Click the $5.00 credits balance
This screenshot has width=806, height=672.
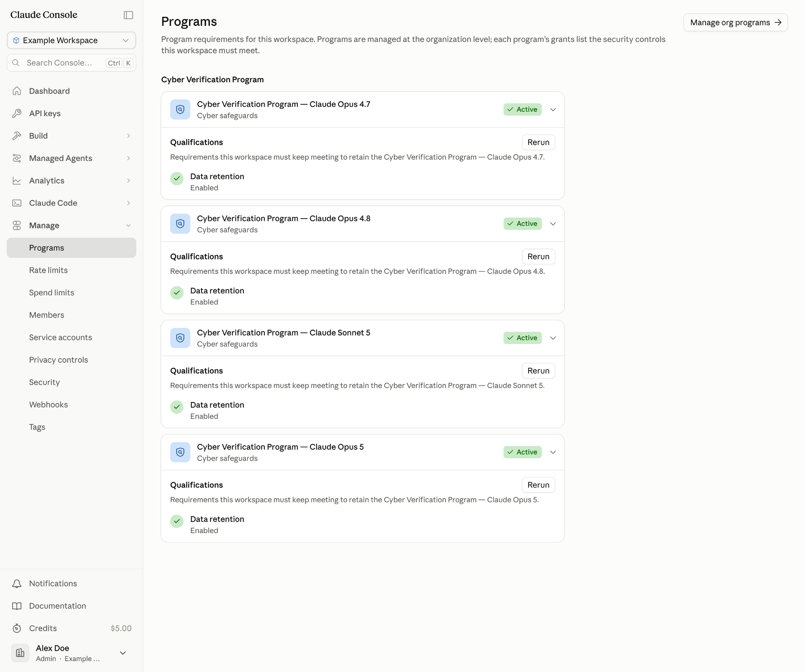click(x=121, y=628)
